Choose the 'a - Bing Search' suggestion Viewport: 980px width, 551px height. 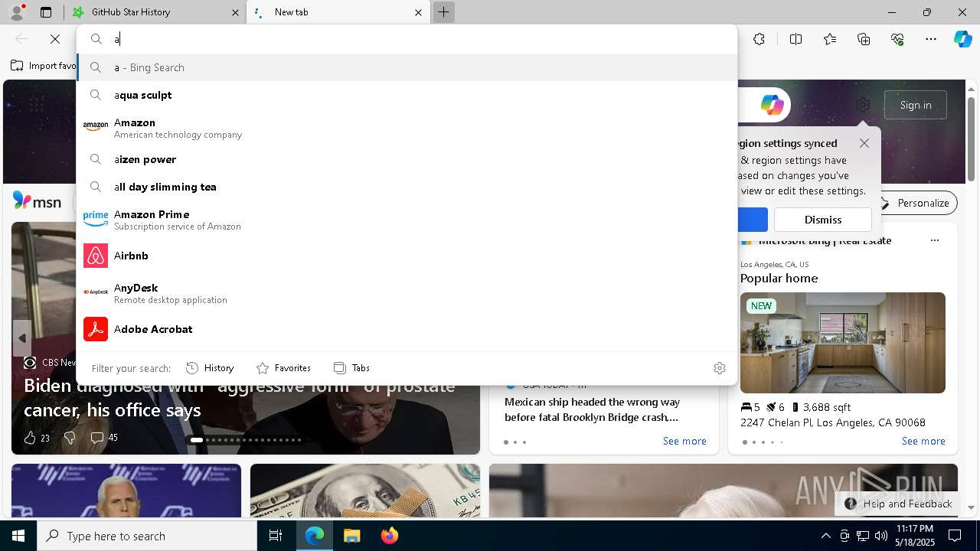tap(407, 67)
